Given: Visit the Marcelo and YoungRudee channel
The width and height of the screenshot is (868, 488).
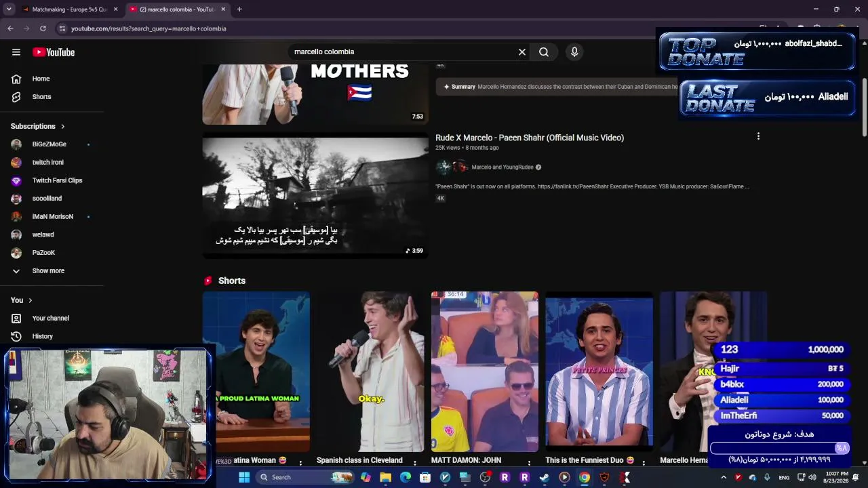Looking at the screenshot, I should 502,167.
